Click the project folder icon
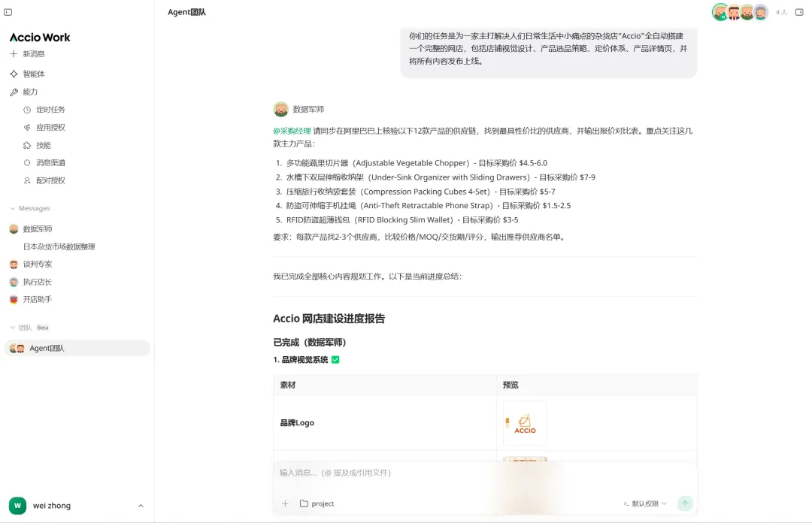 click(x=304, y=503)
